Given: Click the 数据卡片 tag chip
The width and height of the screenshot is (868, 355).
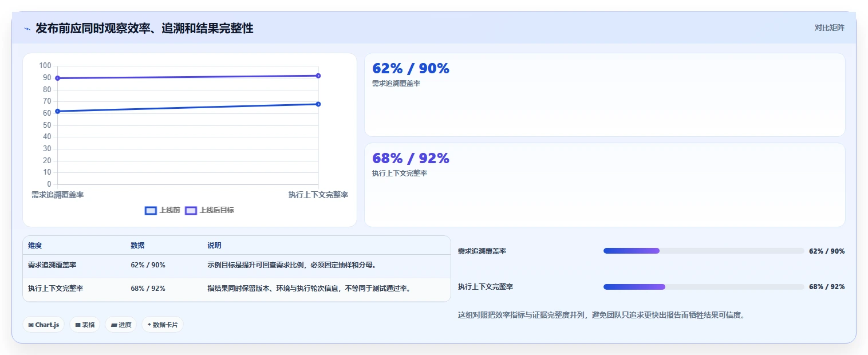Looking at the screenshot, I should [x=163, y=325].
